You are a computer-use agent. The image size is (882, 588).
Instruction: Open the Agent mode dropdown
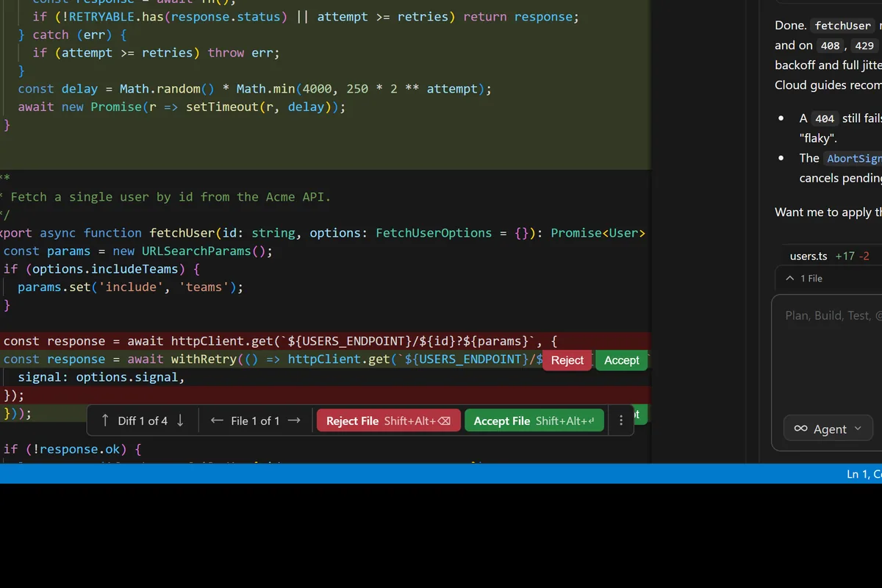coord(828,429)
